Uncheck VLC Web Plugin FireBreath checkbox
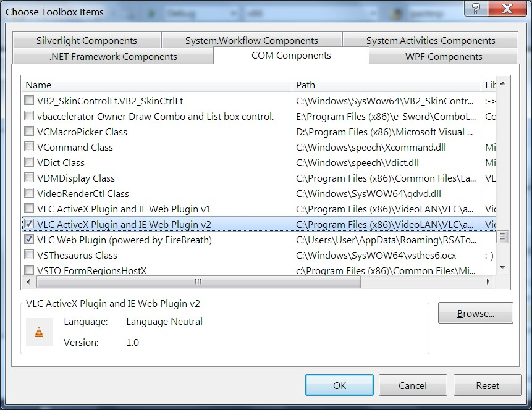The image size is (532, 410). [29, 240]
